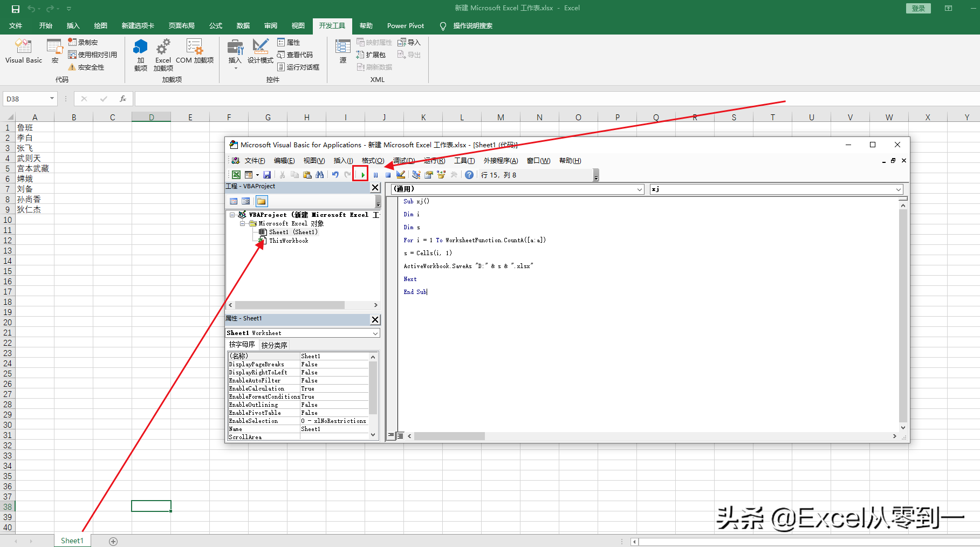The image size is (980, 547).
Task: Open the xj procedure dropdown
Action: pos(899,189)
